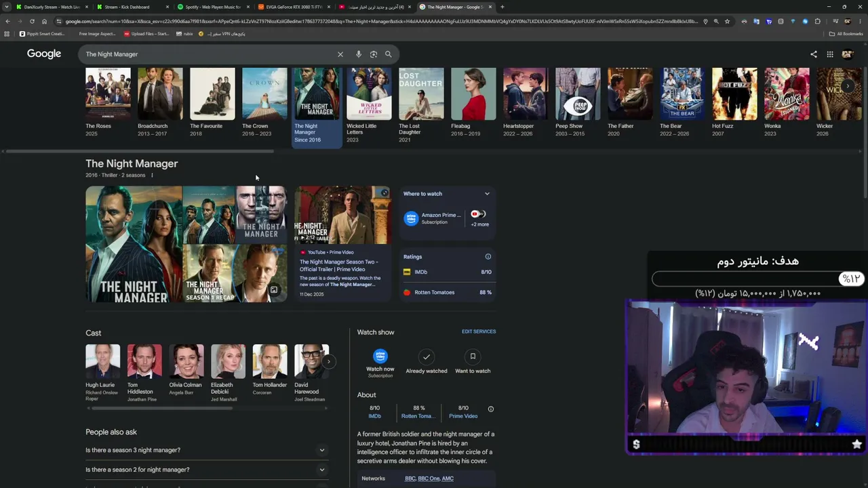Expand 'Is there a season 2 for night manager?'
The image size is (868, 488).
(x=207, y=470)
